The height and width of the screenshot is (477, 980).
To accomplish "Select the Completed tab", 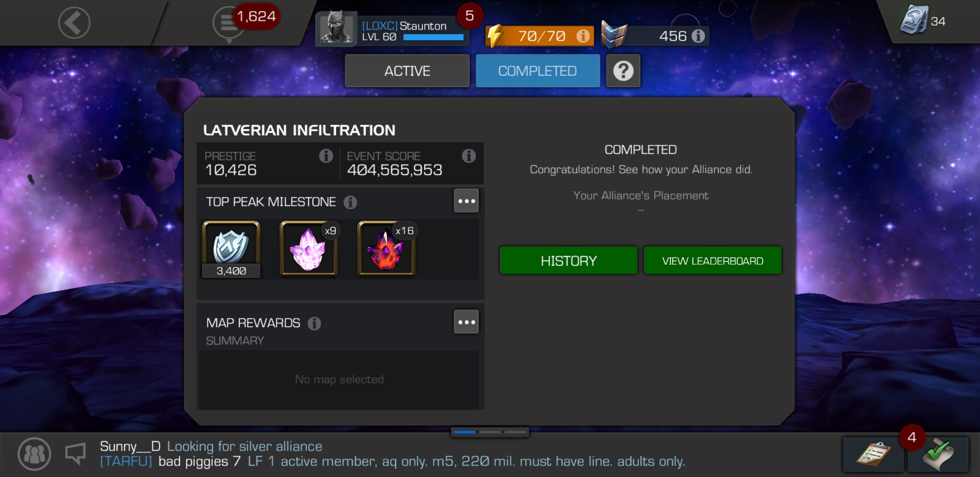I will (538, 71).
